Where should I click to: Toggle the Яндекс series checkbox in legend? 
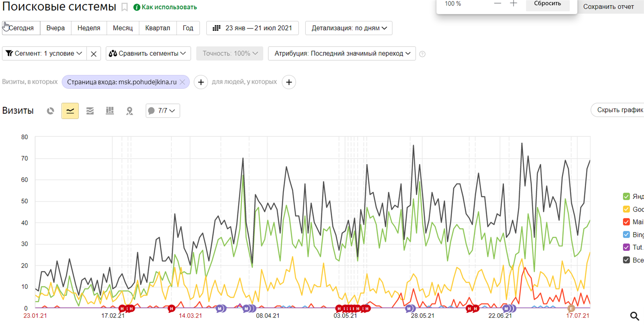(626, 196)
